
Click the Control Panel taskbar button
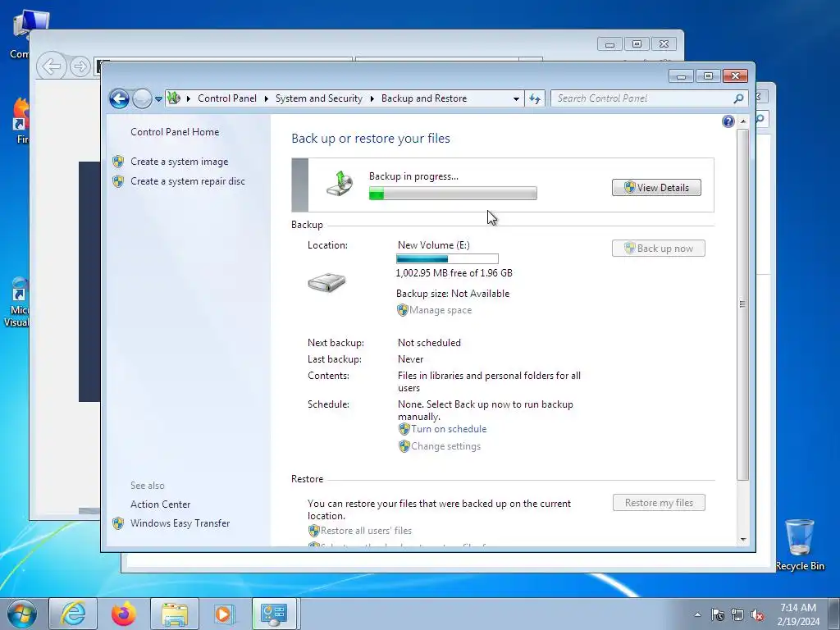274,614
